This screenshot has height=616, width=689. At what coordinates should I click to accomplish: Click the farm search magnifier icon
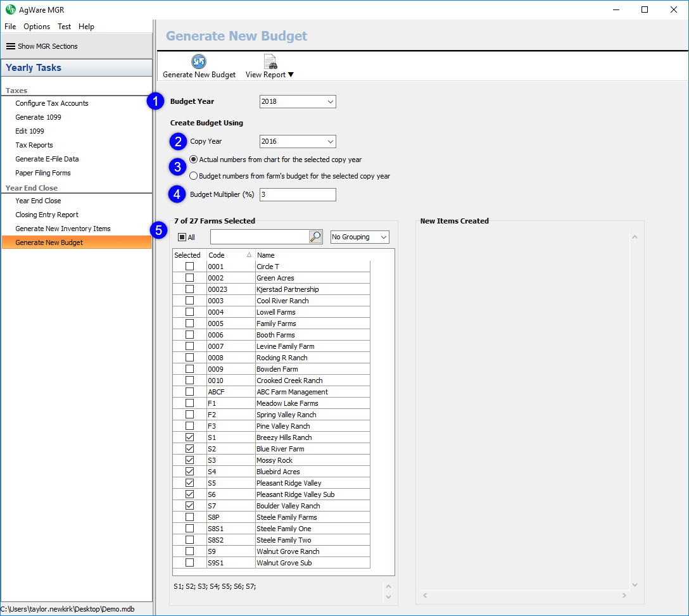click(x=315, y=237)
